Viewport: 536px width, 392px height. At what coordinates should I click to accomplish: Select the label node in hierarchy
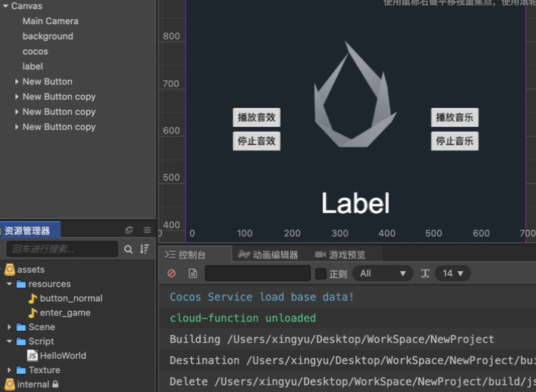click(33, 66)
